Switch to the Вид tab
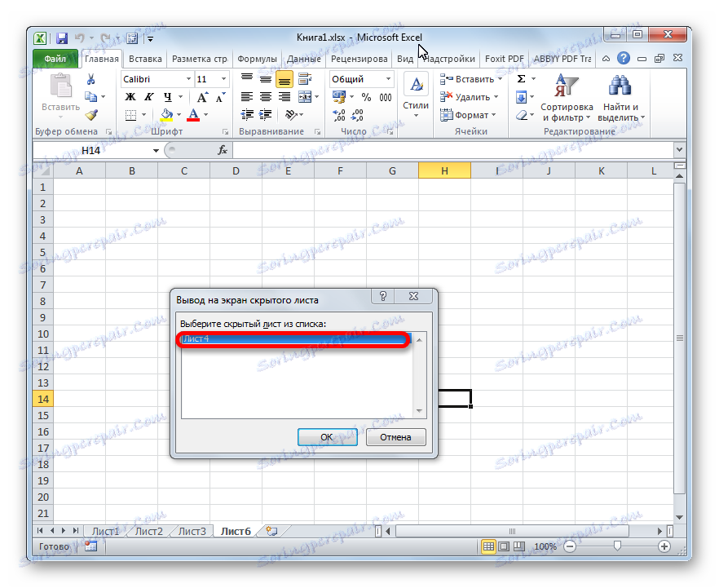719x588 pixels. (x=405, y=59)
